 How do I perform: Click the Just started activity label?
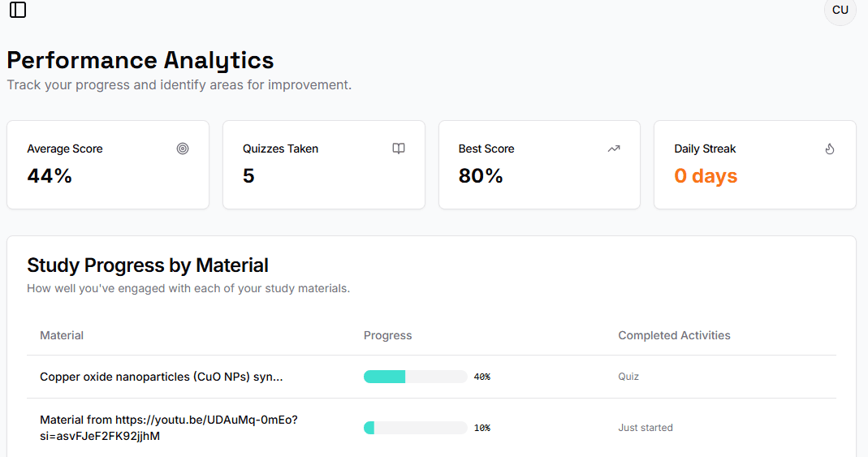click(646, 428)
